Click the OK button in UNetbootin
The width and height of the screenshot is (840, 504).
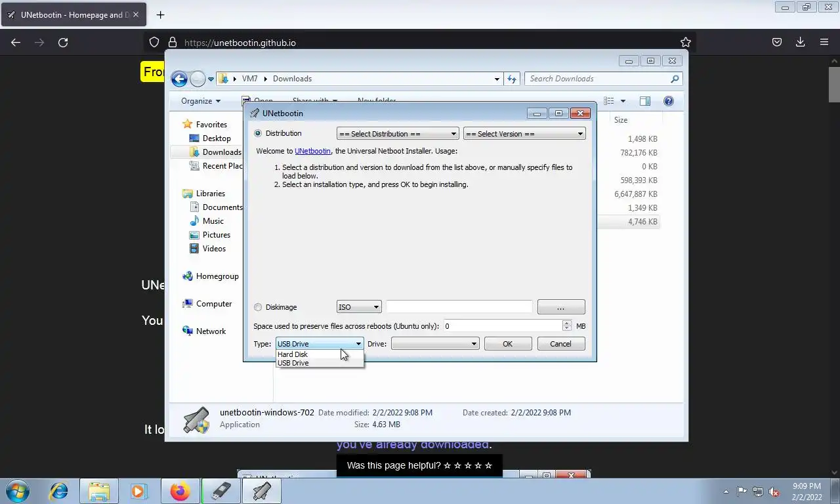coord(507,344)
